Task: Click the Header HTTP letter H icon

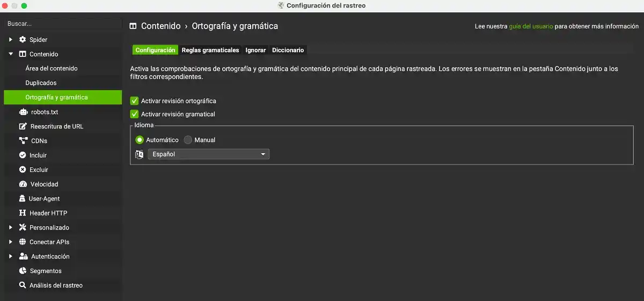Action: click(x=23, y=213)
